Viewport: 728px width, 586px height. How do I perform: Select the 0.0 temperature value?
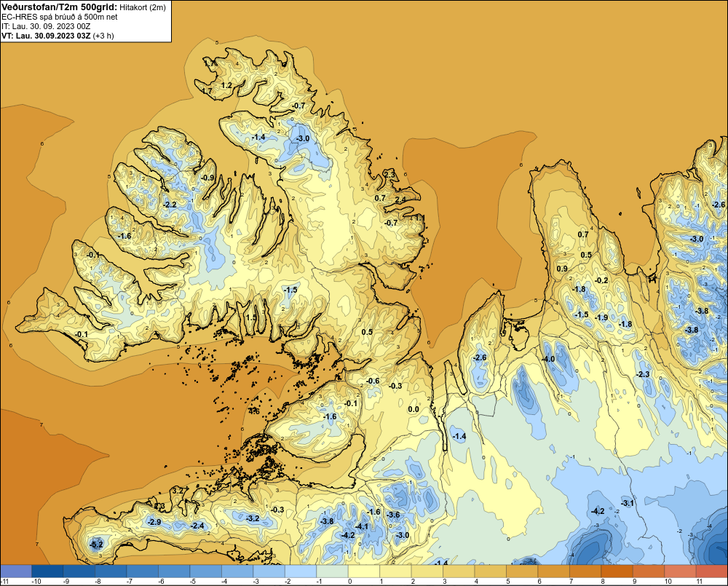tap(414, 409)
